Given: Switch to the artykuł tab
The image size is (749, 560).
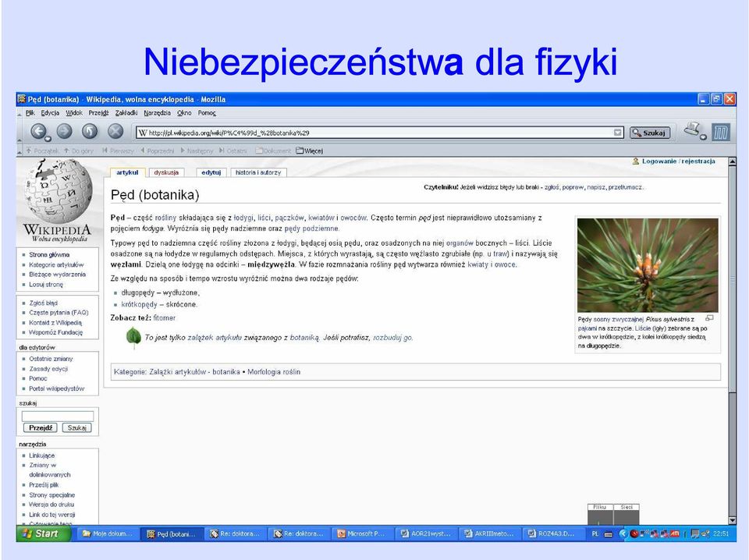Looking at the screenshot, I should click(127, 172).
